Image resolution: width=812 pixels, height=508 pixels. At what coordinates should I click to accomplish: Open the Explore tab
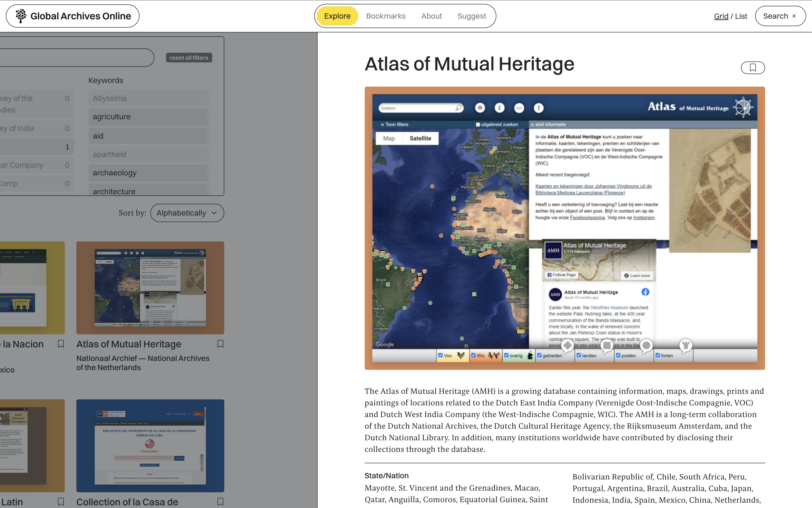tap(337, 16)
